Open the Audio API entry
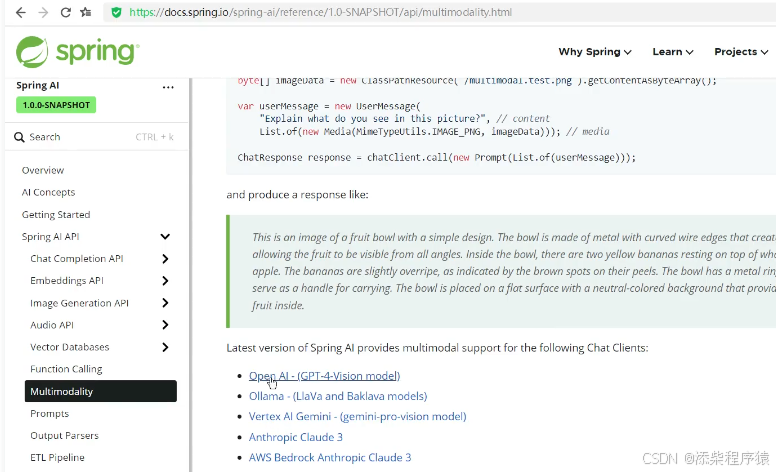 (51, 325)
